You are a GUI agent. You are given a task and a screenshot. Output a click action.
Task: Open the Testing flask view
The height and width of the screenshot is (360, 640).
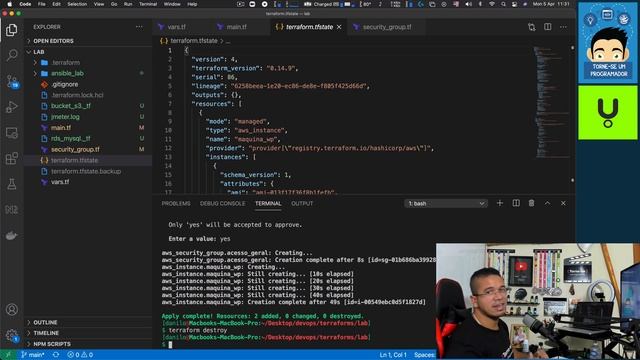pyautogui.click(x=11, y=184)
